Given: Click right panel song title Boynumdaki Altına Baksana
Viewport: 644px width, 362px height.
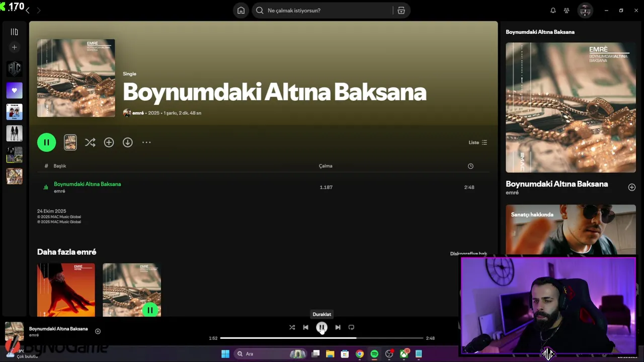Looking at the screenshot, I should tap(556, 184).
